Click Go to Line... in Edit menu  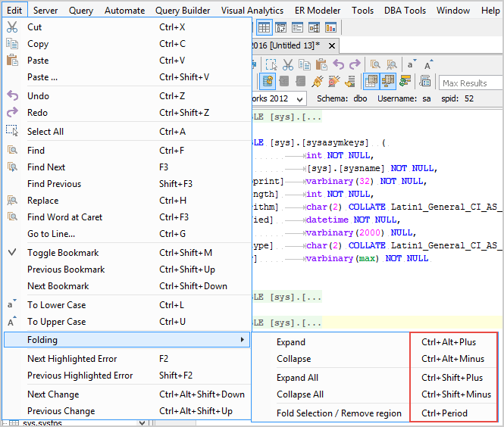(52, 234)
